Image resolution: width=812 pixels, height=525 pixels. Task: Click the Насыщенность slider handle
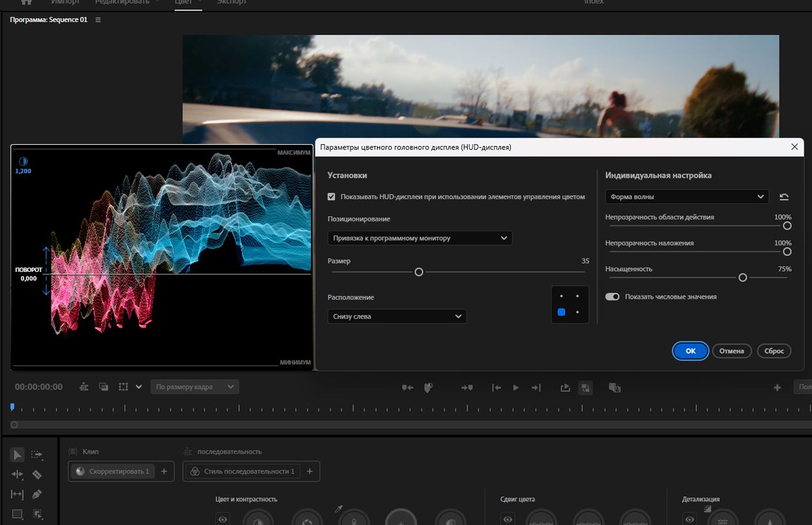tap(743, 278)
